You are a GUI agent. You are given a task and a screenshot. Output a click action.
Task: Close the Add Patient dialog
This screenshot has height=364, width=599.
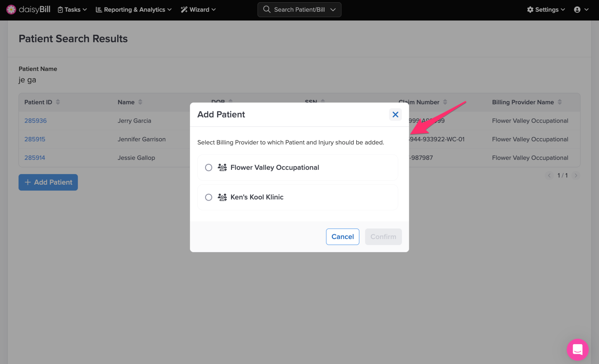(x=395, y=115)
